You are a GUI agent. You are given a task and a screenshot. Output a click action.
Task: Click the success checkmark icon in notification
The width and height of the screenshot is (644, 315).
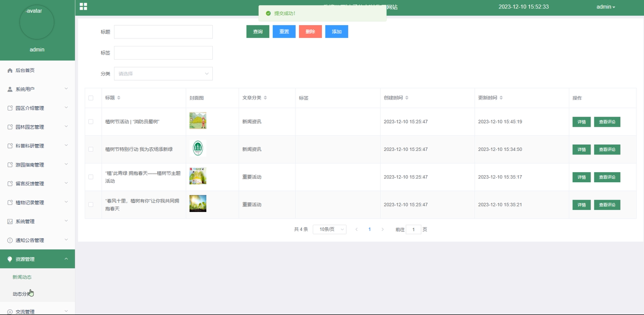[x=268, y=13]
